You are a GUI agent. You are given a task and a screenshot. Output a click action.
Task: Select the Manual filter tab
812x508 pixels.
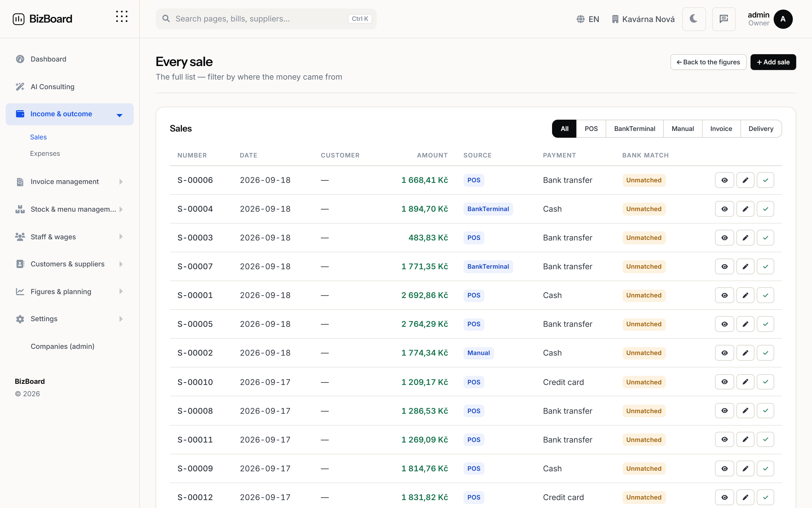[x=683, y=129]
